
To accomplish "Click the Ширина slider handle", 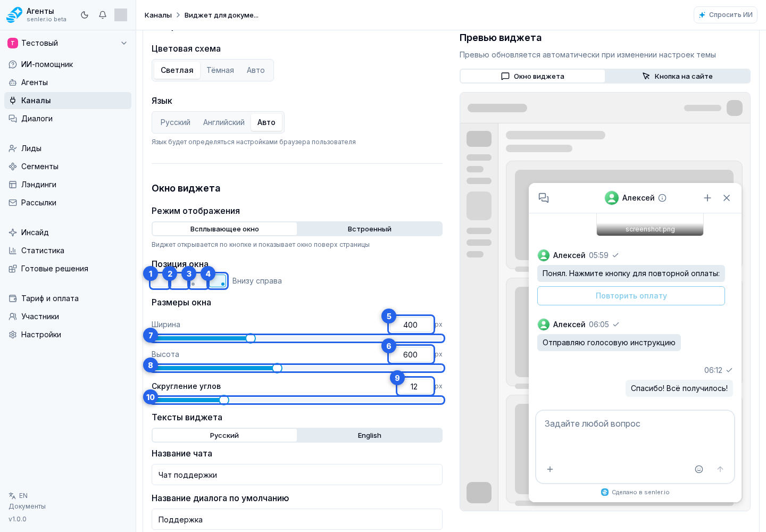I will [x=251, y=338].
